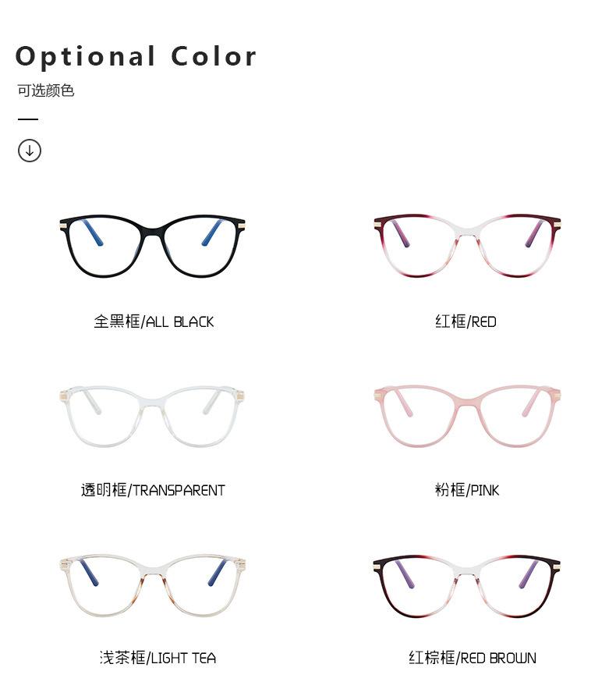Pick the light tea frame glasses
Image resolution: width=616 pixels, height=696 pixels.
[x=152, y=586]
